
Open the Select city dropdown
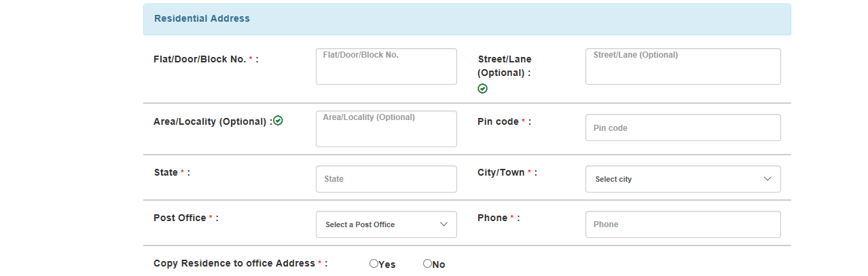[683, 179]
